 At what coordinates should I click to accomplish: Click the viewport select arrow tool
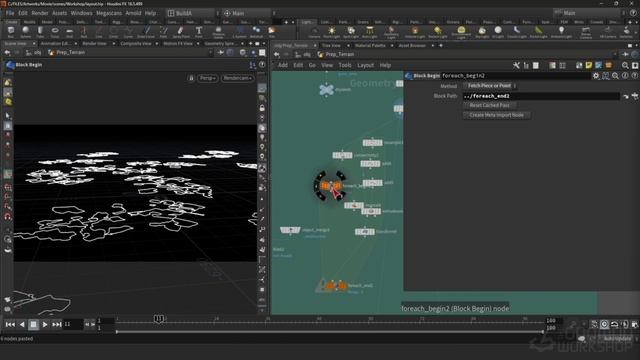coord(8,116)
